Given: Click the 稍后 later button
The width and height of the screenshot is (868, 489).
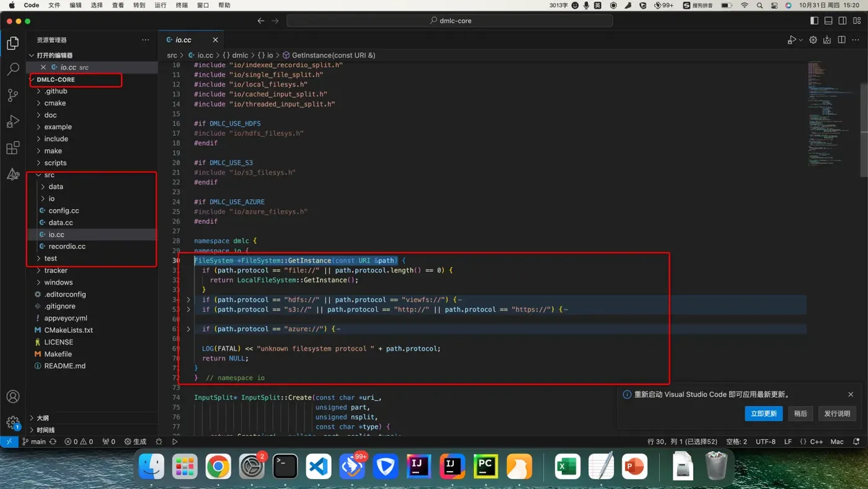Looking at the screenshot, I should [800, 413].
